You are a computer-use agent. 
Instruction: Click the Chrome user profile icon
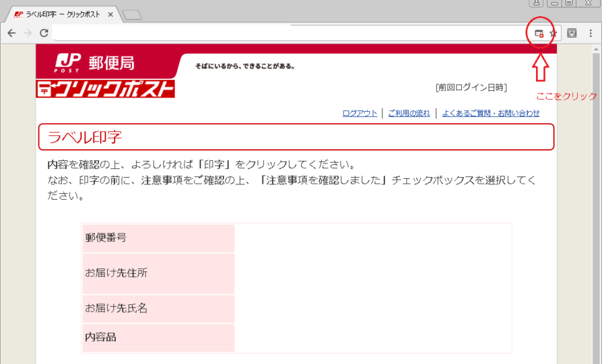pos(537,3)
